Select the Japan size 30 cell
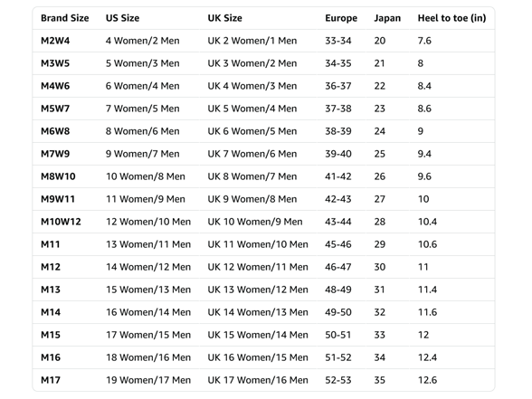Screen dimensions: 532x399 380,267
